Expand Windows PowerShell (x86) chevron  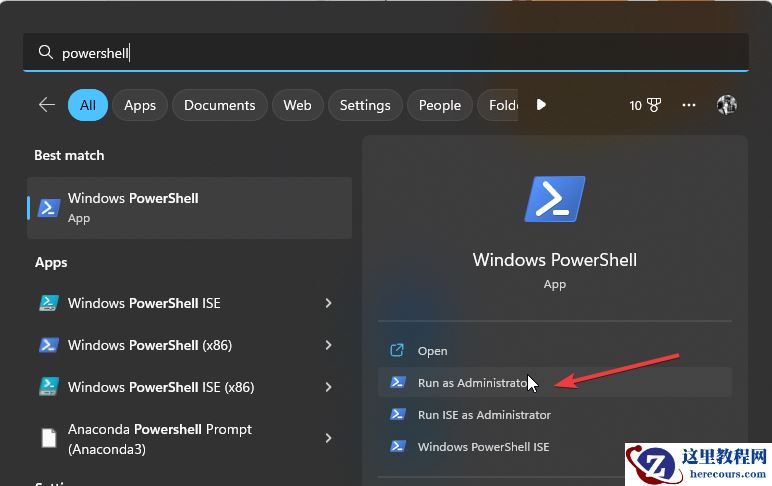[x=328, y=345]
